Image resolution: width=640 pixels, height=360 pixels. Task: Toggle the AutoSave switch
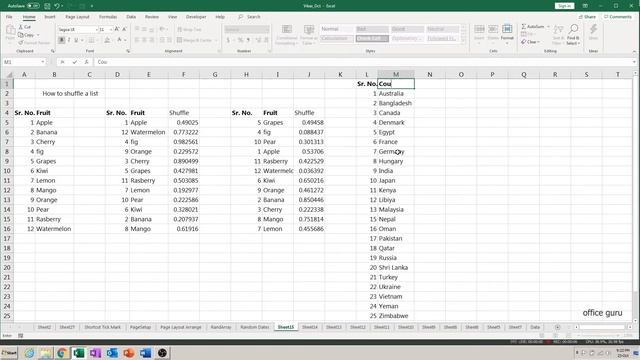(x=33, y=6)
